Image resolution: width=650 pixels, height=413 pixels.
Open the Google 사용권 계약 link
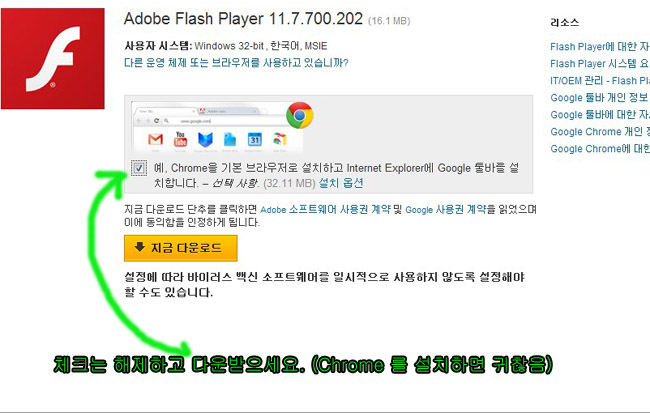(x=446, y=209)
